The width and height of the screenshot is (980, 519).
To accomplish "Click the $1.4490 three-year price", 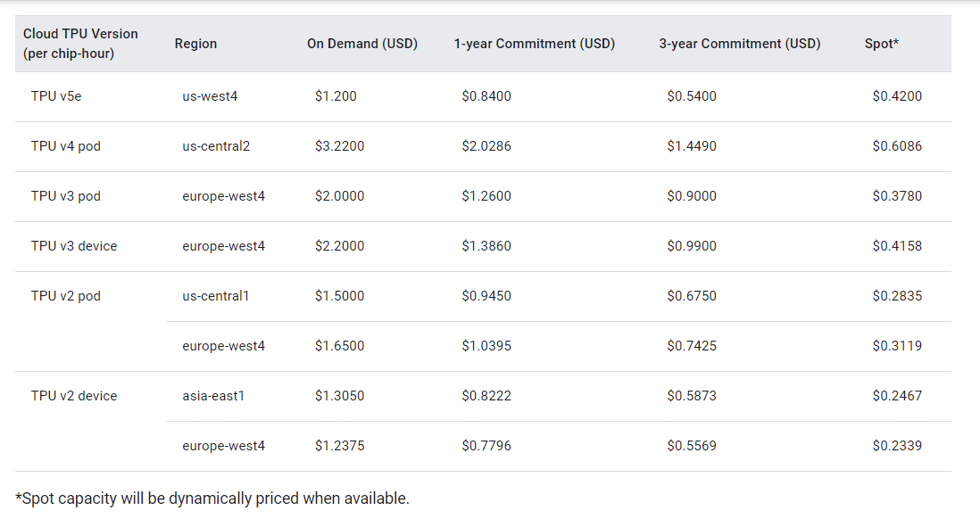I will click(691, 146).
